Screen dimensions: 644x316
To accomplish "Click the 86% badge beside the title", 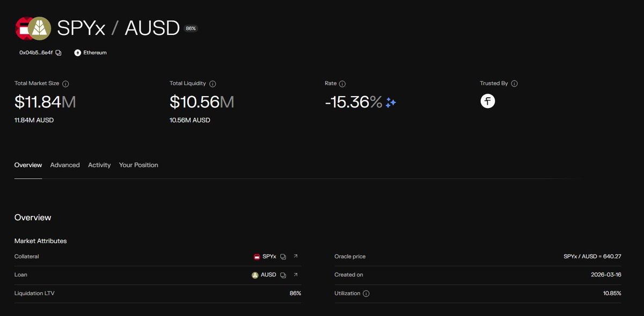I will (191, 28).
